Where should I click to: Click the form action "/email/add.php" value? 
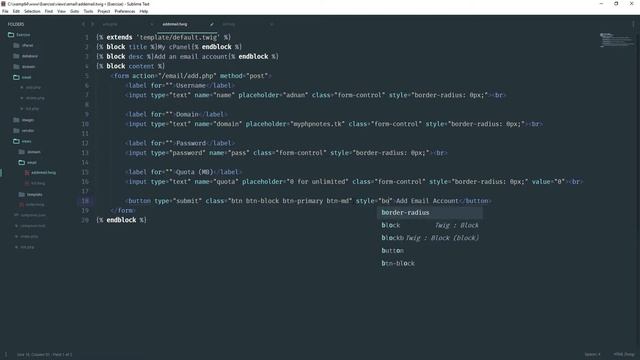pyautogui.click(x=187, y=76)
